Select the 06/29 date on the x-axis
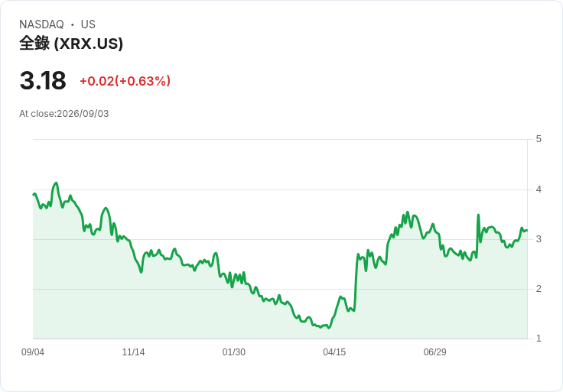 [434, 352]
